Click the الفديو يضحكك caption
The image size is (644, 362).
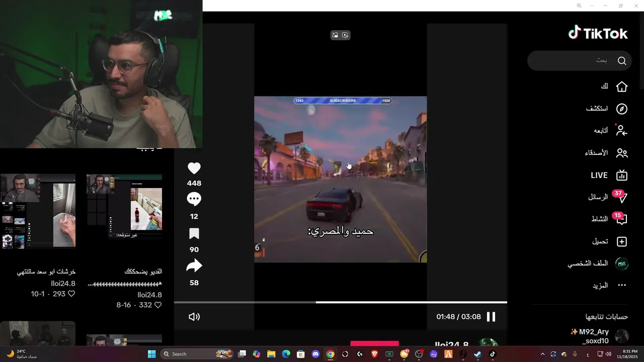[x=143, y=271]
